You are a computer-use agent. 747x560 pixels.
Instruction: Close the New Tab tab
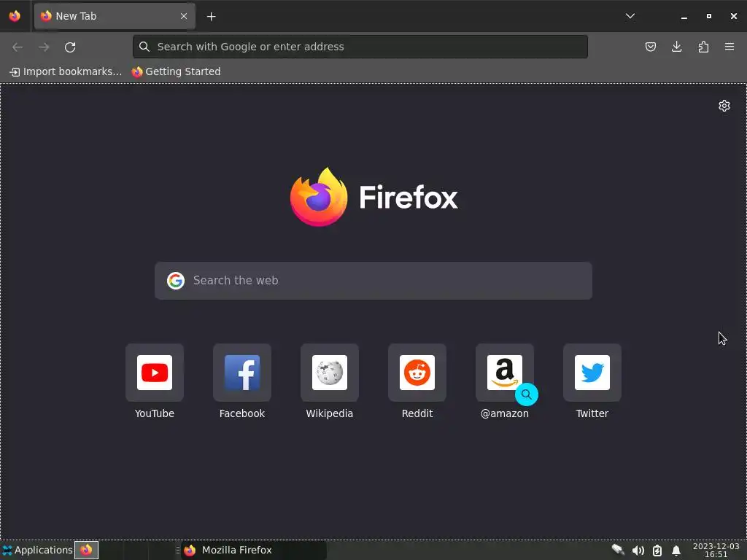pos(184,16)
